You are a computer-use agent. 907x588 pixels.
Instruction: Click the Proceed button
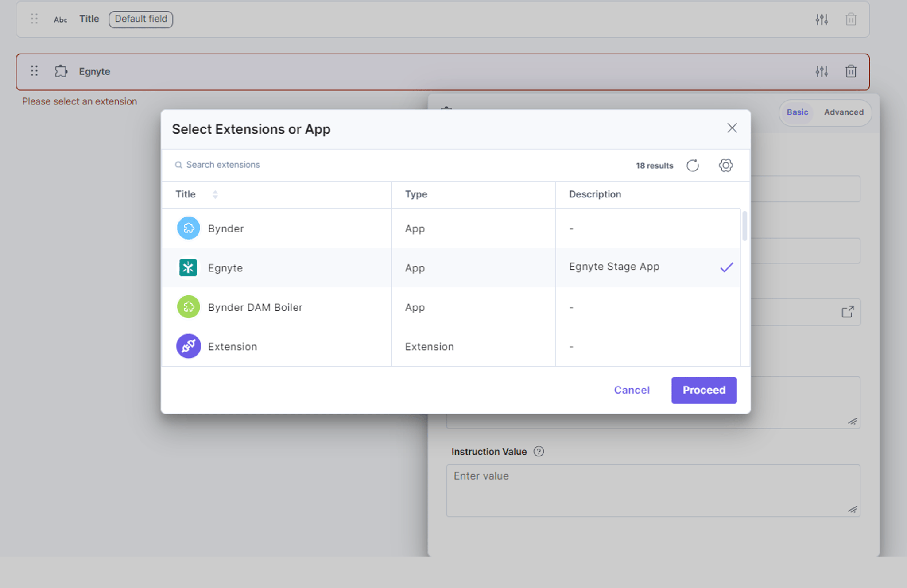click(x=704, y=390)
